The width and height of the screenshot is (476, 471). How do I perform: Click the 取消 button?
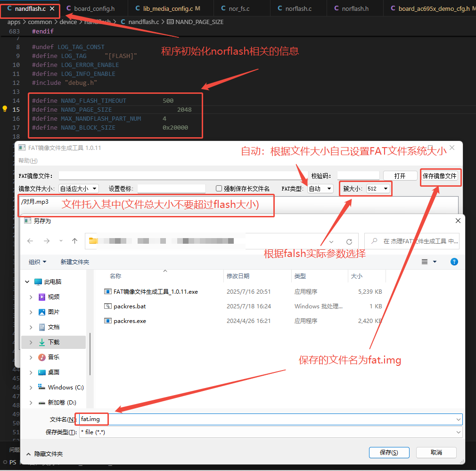436,453
